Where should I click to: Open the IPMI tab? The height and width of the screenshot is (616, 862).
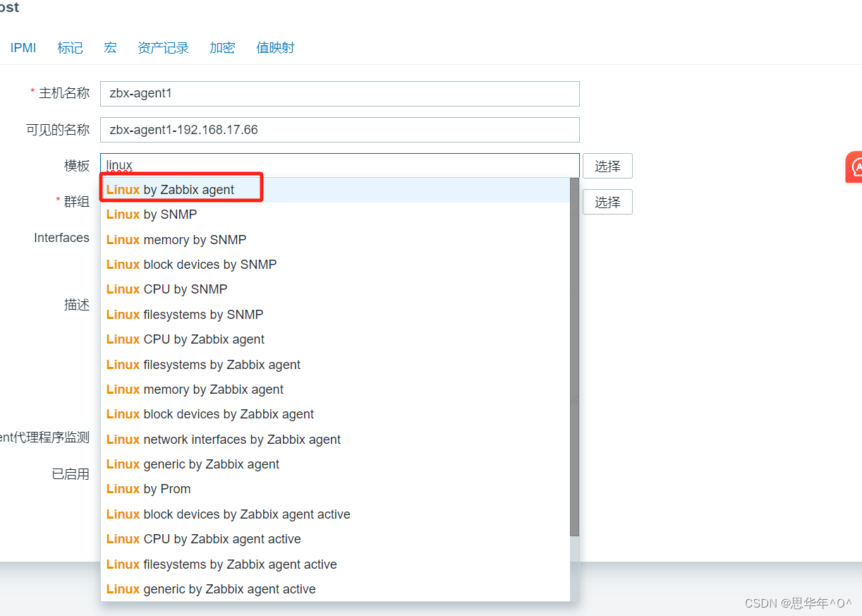(x=23, y=48)
